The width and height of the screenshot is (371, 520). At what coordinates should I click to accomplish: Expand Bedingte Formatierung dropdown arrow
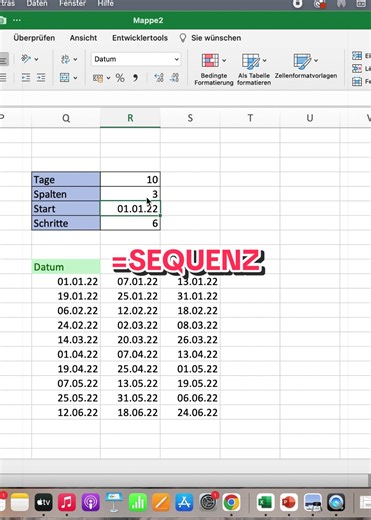point(224,60)
